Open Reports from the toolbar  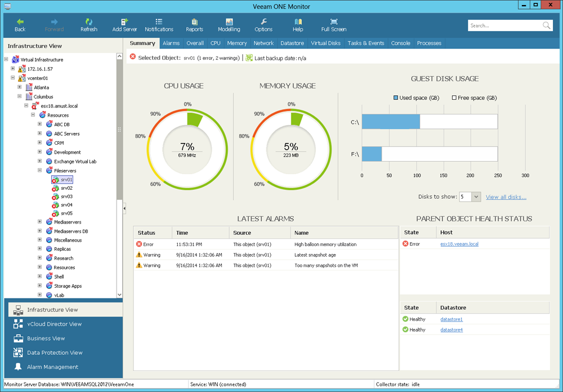coord(194,22)
